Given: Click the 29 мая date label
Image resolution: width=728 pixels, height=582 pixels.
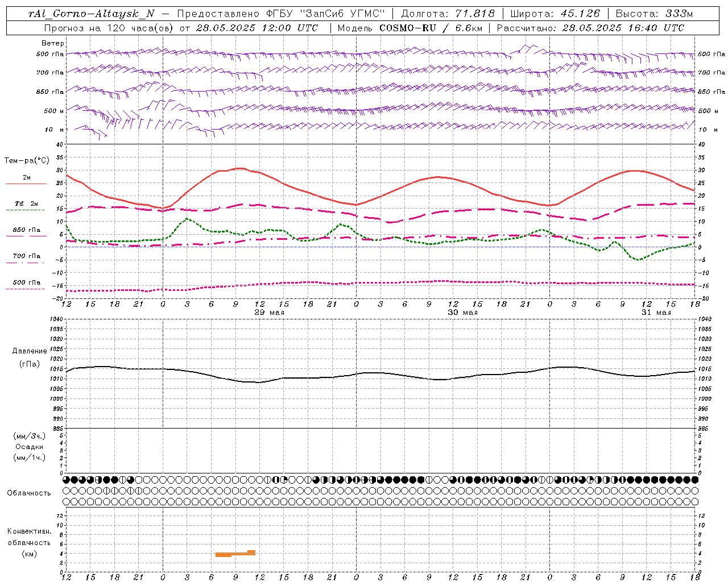Looking at the screenshot, I should (270, 313).
